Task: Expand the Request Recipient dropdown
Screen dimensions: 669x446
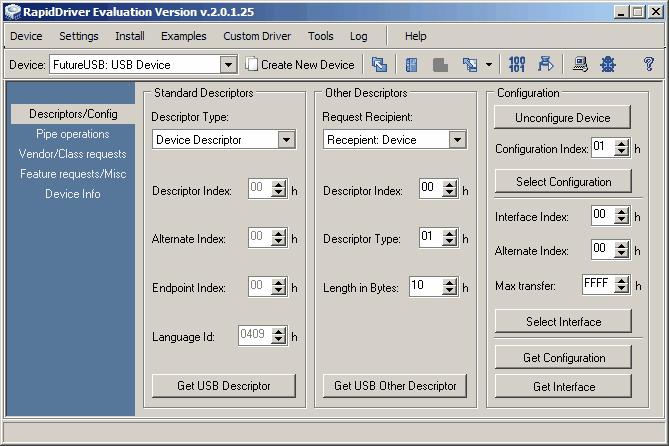Action: (457, 140)
